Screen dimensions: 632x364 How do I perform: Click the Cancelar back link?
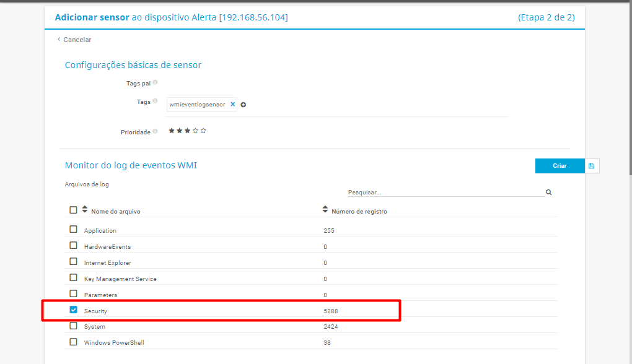(74, 40)
